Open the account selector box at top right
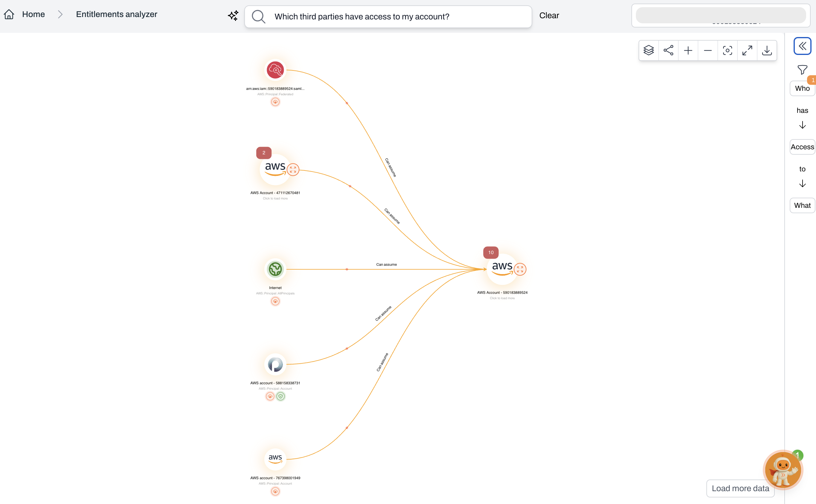Image resolution: width=816 pixels, height=504 pixels. [721, 15]
